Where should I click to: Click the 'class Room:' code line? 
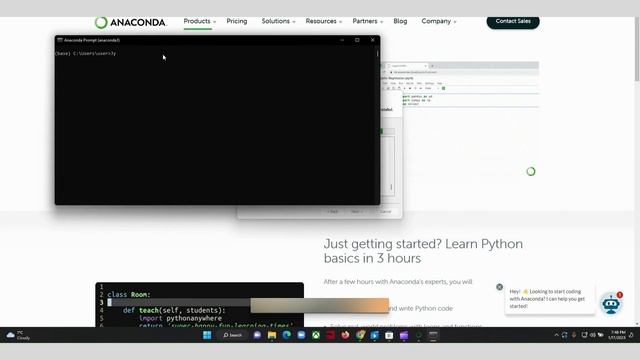tap(129, 294)
